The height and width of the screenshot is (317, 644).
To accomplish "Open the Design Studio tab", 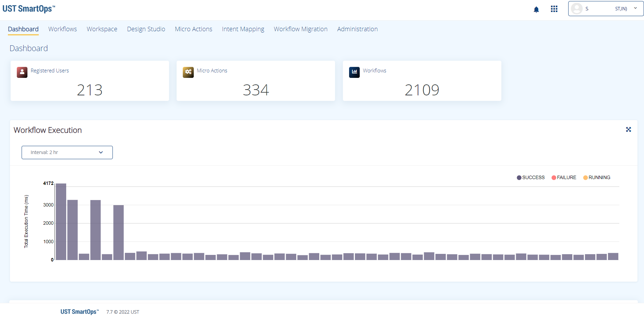I will 146,29.
